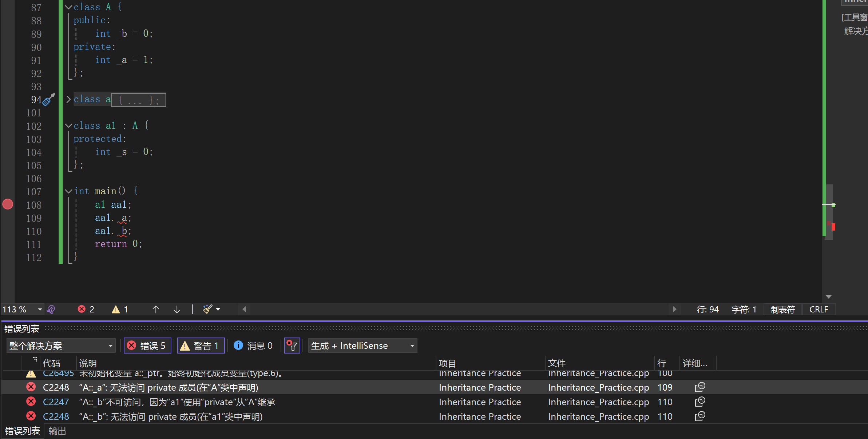Click the IntelliSense health indicator icon in the status bar
868x439 pixels.
click(51, 310)
